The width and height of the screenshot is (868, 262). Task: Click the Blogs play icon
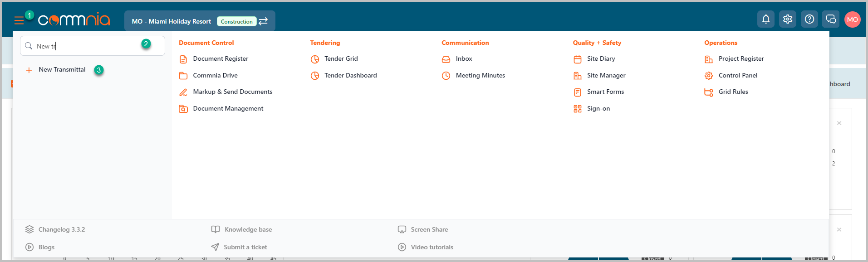click(x=29, y=247)
